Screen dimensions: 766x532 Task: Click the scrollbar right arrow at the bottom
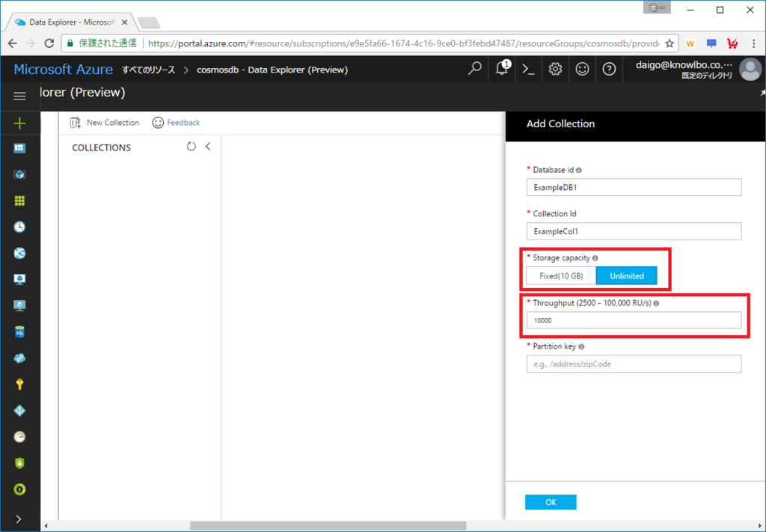tap(760, 526)
